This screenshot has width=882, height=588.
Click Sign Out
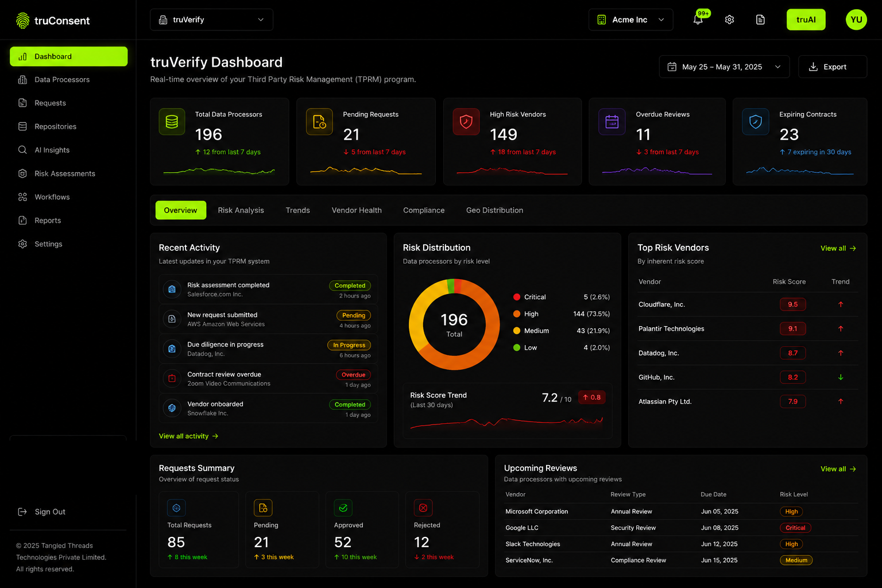point(42,512)
